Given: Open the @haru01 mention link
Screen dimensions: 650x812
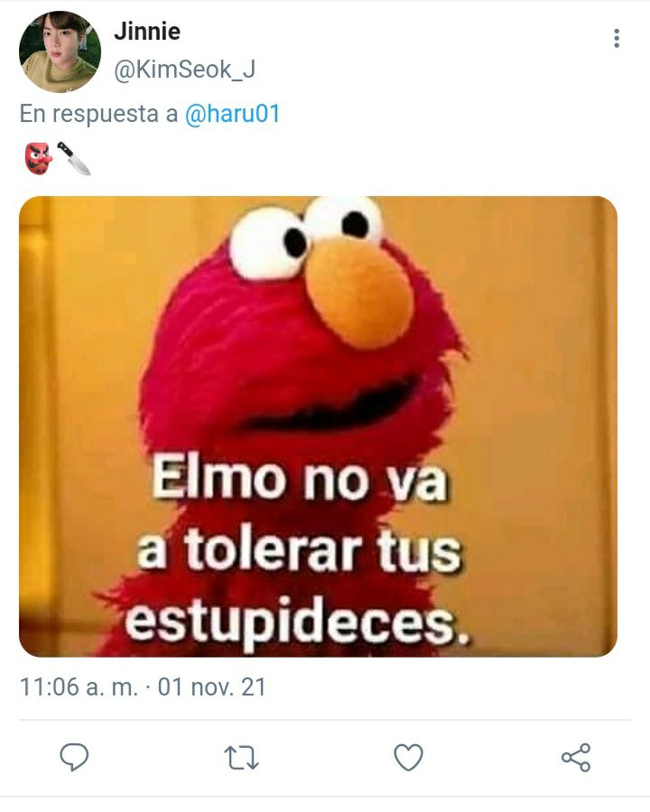Looking at the screenshot, I should (232, 114).
